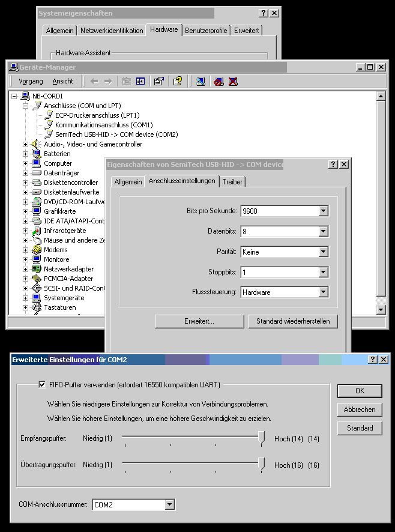Click the Tastaturen icon
This screenshot has height=532, width=395.
click(36, 307)
